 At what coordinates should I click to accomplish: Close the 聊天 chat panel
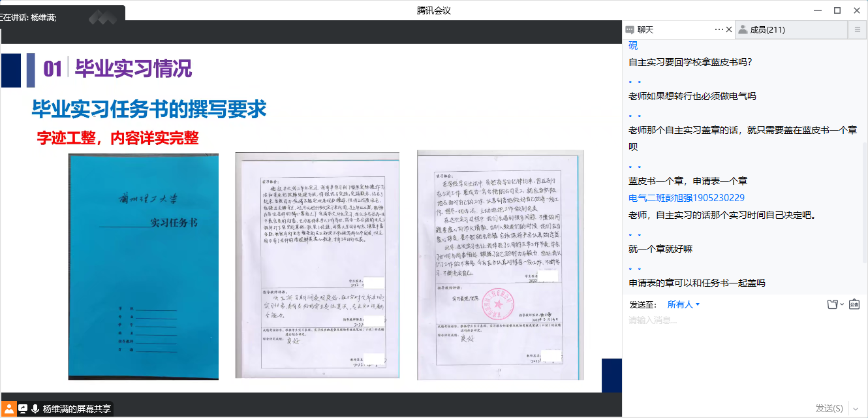pyautogui.click(x=729, y=29)
